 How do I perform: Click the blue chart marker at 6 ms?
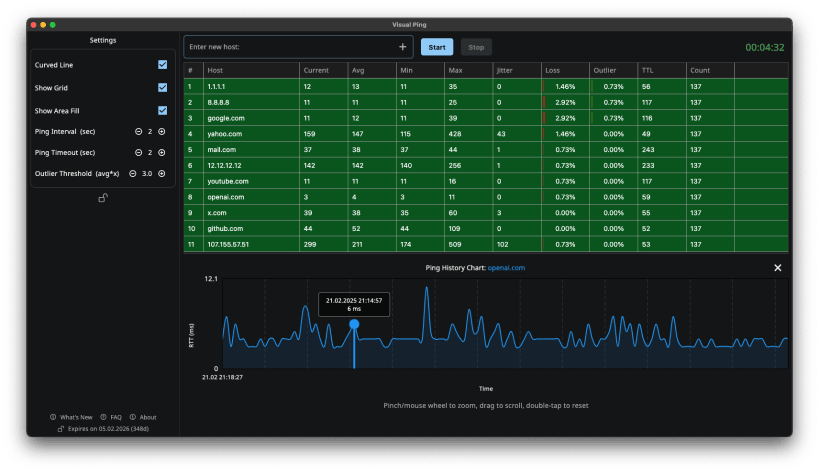click(354, 324)
